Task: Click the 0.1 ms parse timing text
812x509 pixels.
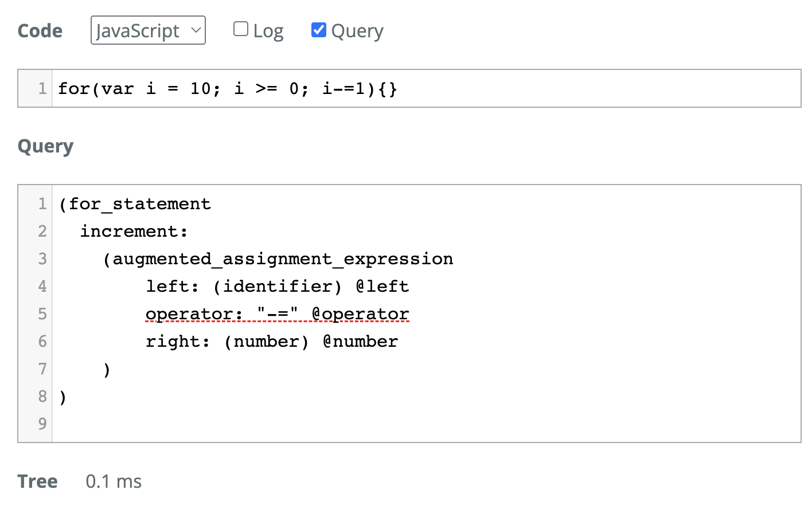Action: point(112,481)
